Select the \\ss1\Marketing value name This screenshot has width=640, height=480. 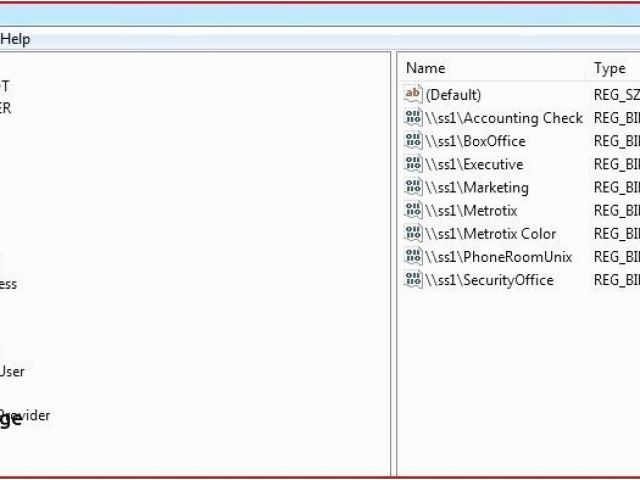click(x=477, y=187)
